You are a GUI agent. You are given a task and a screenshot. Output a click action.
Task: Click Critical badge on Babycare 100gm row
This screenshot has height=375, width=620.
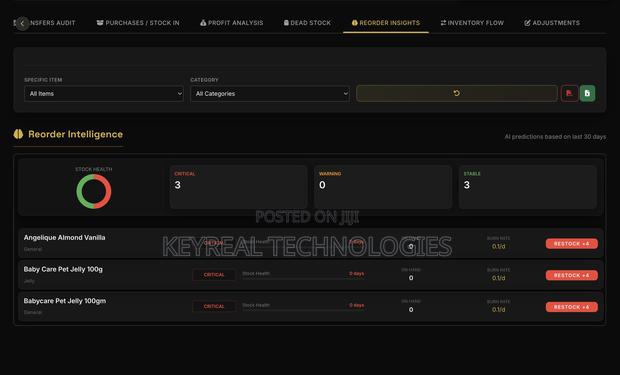(214, 307)
